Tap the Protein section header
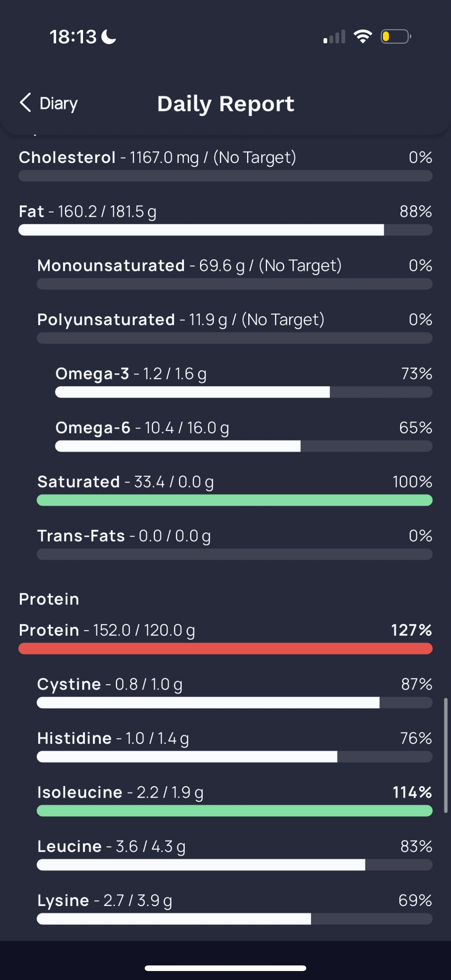 pyautogui.click(x=49, y=599)
